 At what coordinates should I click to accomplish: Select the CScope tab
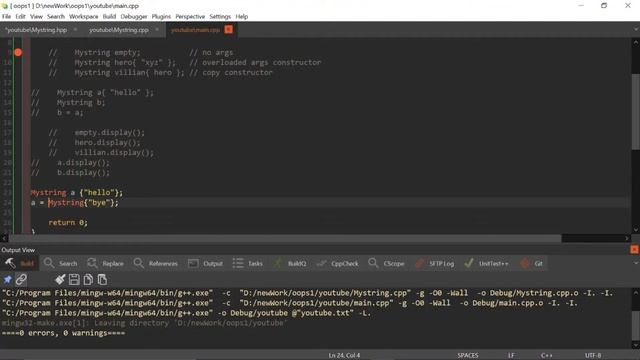tap(386, 264)
